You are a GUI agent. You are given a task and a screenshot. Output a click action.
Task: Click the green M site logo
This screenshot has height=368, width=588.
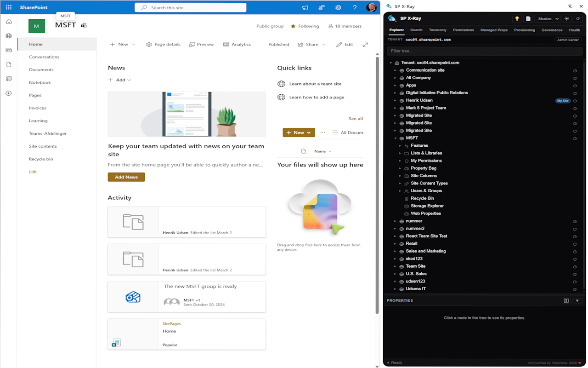point(37,26)
